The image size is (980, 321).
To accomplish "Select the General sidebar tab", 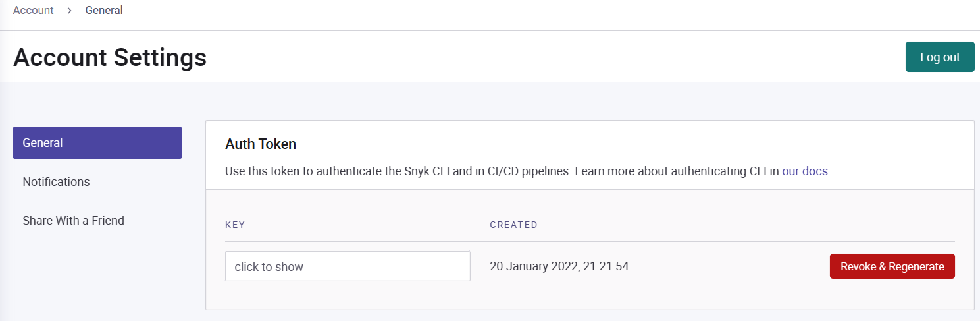I will pos(97,143).
